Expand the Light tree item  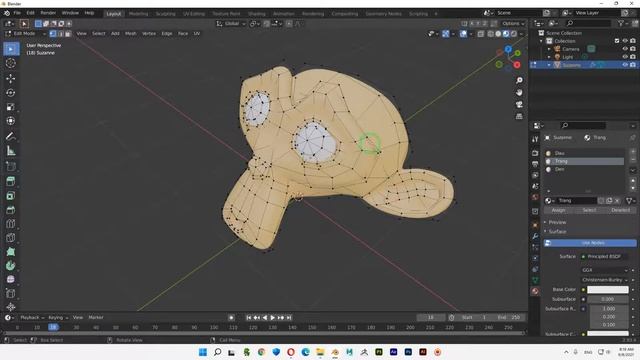click(x=549, y=57)
